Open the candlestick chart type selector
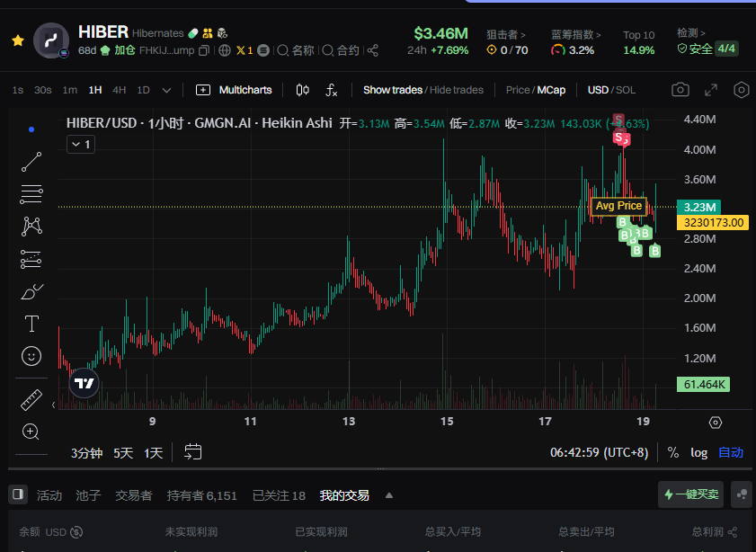Image resolution: width=756 pixels, height=552 pixels. [303, 90]
